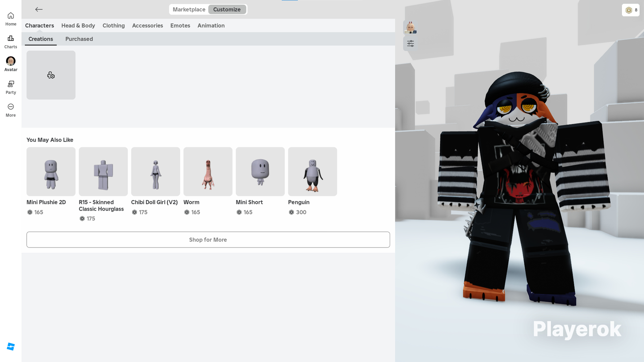Click the Roblox logo icon
This screenshot has width=644, height=362.
coord(11,347)
